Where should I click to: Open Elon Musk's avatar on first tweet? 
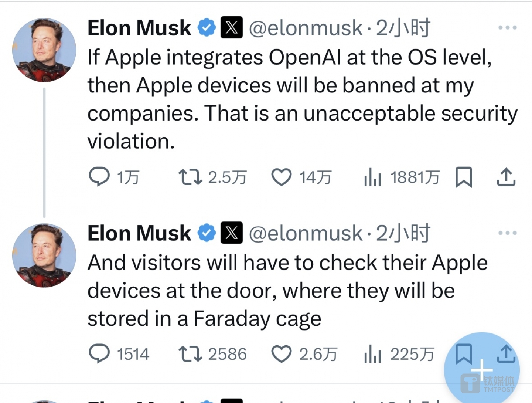[x=44, y=50]
